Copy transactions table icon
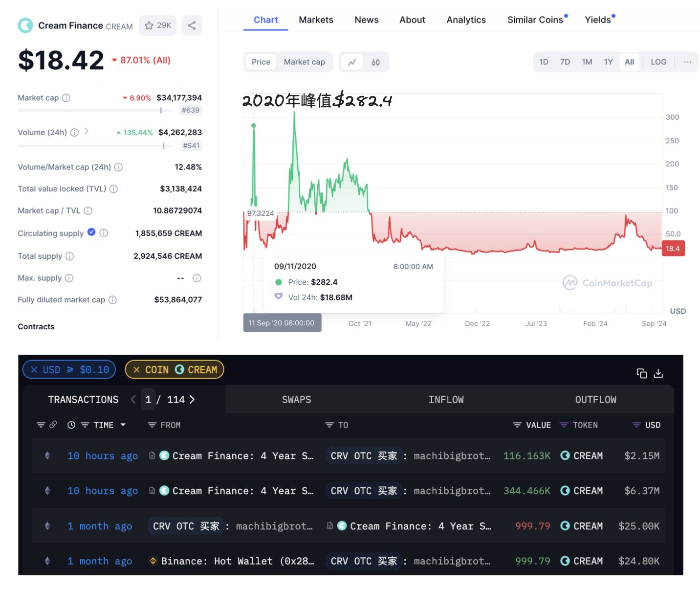The height and width of the screenshot is (589, 700). [642, 374]
